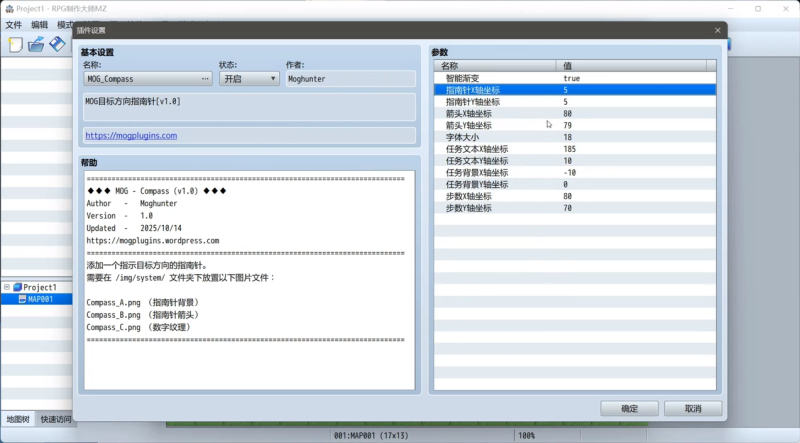Viewport: 800px width, 443px height.
Task: Click the plugin description text box
Action: coord(249,107)
